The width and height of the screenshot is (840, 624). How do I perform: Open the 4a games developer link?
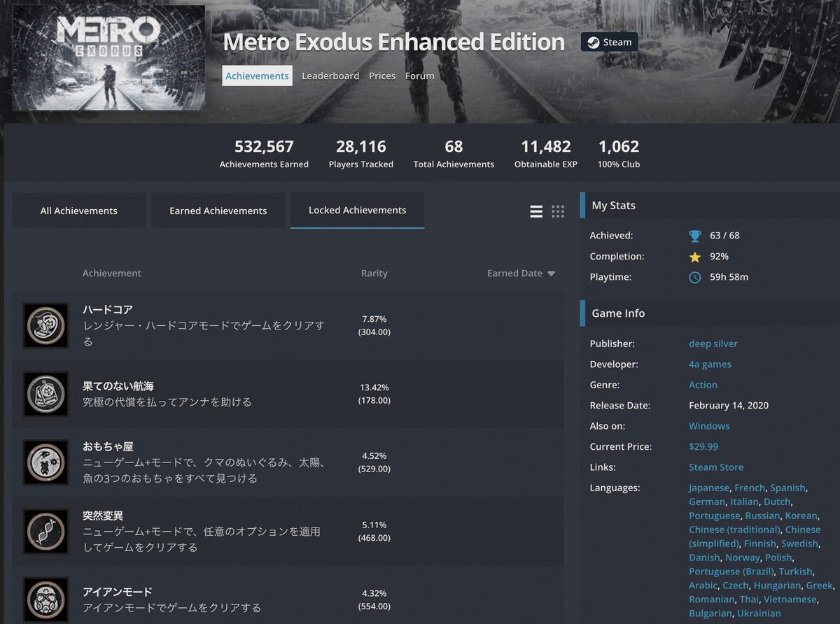pos(710,364)
